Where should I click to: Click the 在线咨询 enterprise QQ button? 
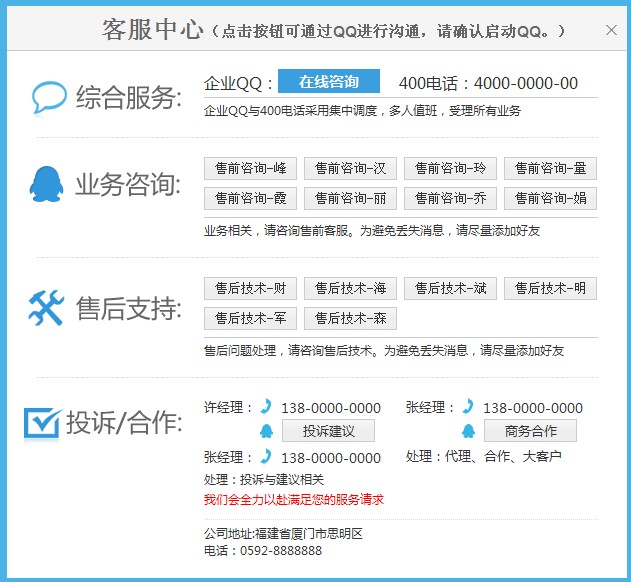(x=329, y=81)
